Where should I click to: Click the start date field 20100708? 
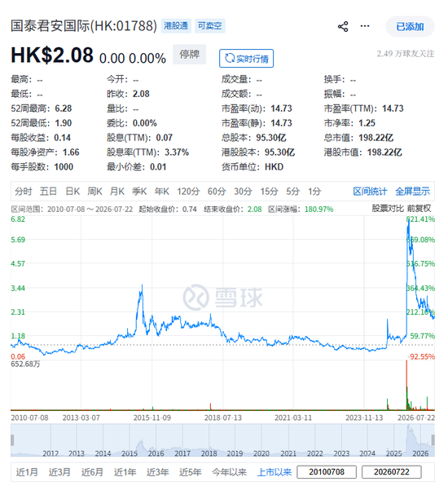[327, 472]
